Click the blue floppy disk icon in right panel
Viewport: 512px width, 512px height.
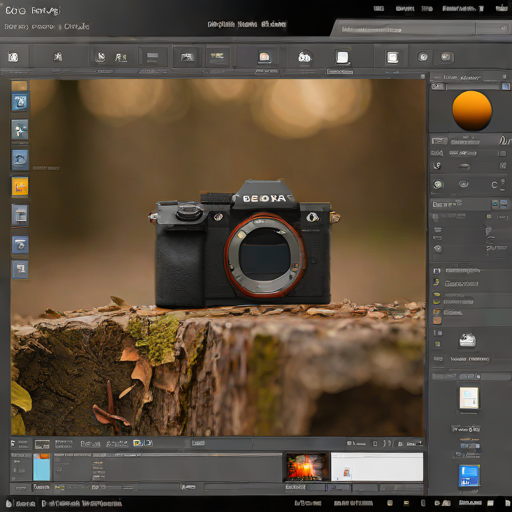469,476
